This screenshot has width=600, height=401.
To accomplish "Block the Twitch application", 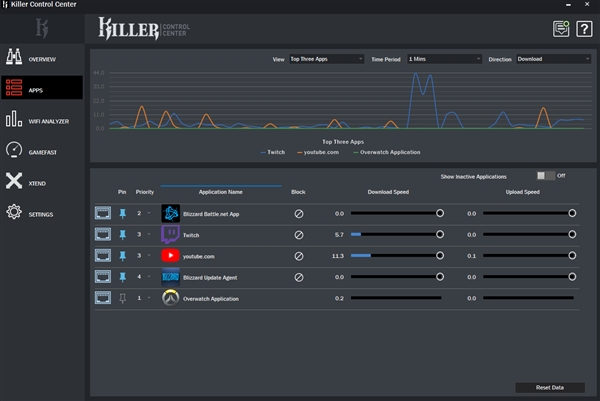I will click(298, 235).
